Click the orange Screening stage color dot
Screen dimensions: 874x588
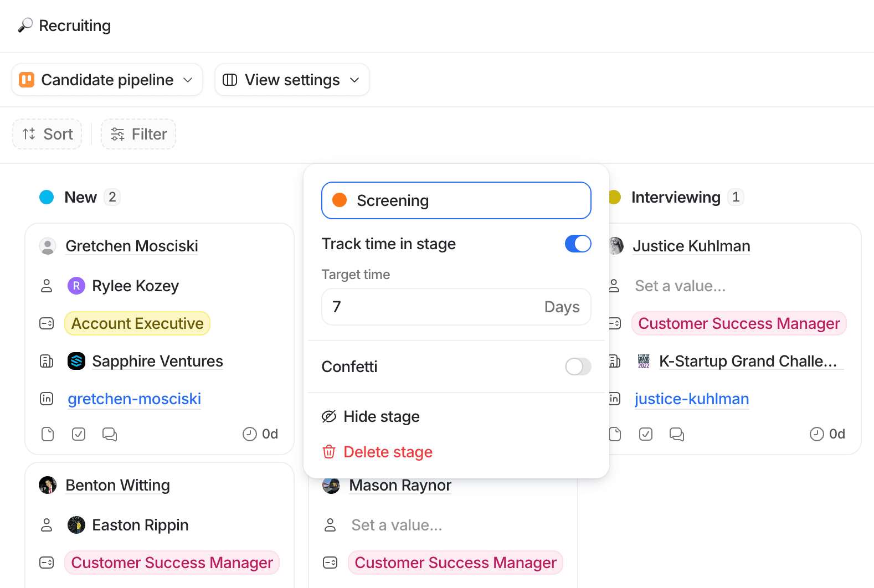(340, 200)
